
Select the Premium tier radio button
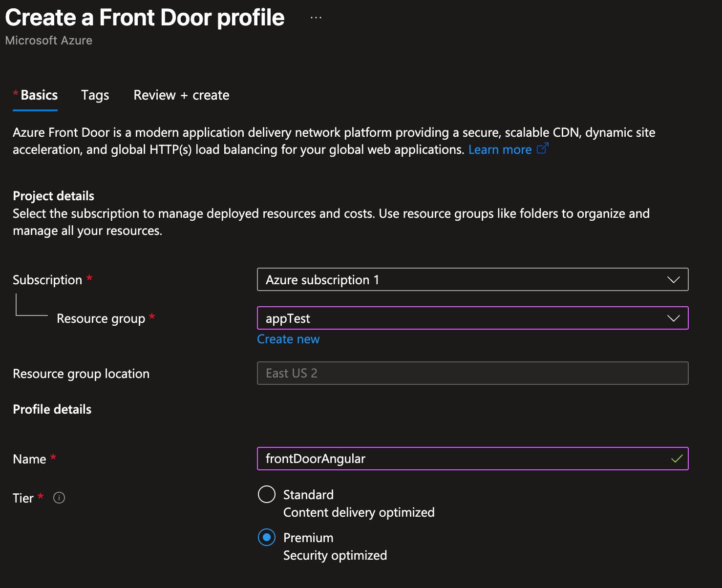[x=267, y=537]
